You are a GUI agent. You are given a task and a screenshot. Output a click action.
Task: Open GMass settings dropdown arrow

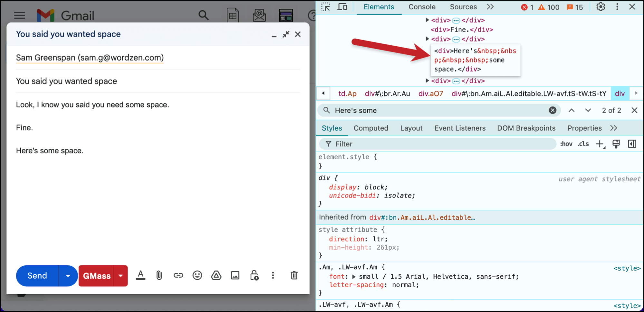[120, 276]
